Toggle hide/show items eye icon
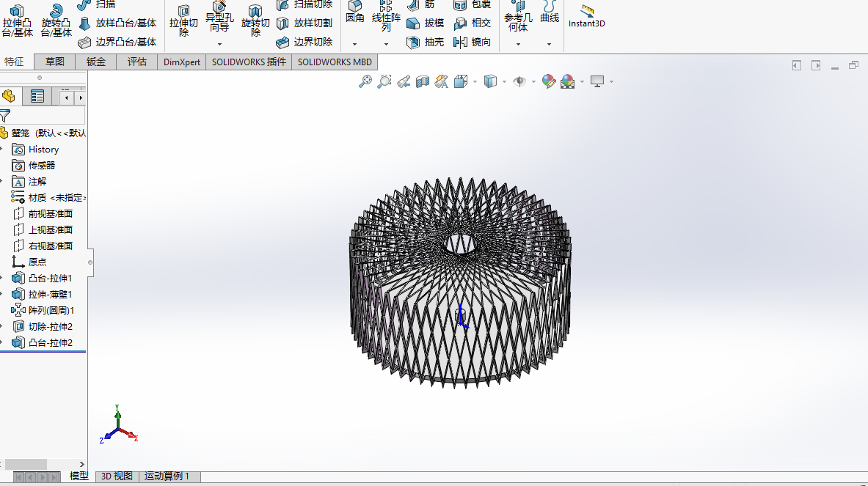The image size is (868, 486). (519, 81)
